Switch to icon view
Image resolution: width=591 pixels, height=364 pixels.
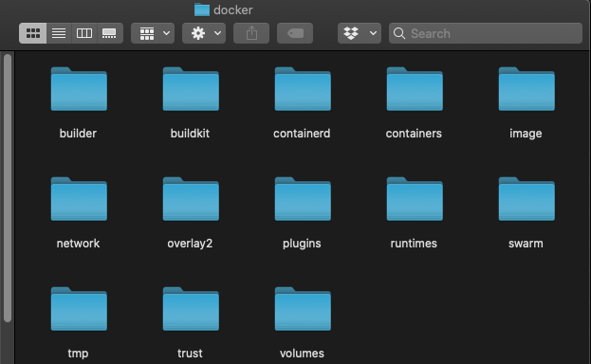click(x=33, y=33)
